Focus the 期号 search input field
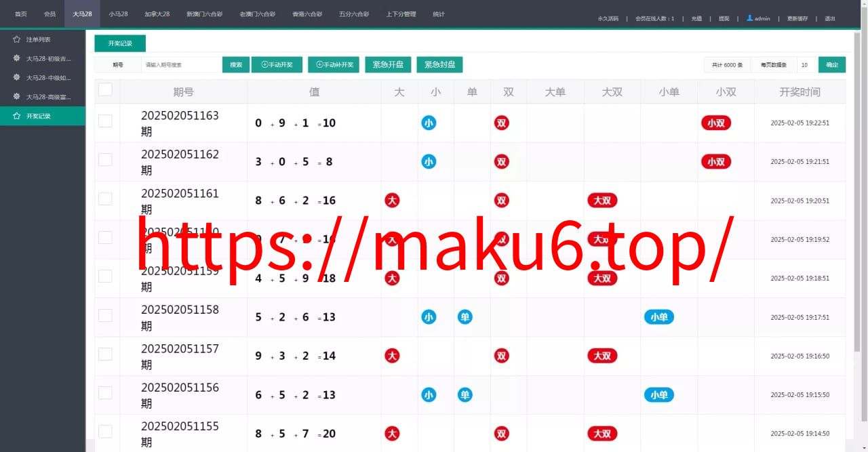Screen dimensions: 868x452 [181, 65]
